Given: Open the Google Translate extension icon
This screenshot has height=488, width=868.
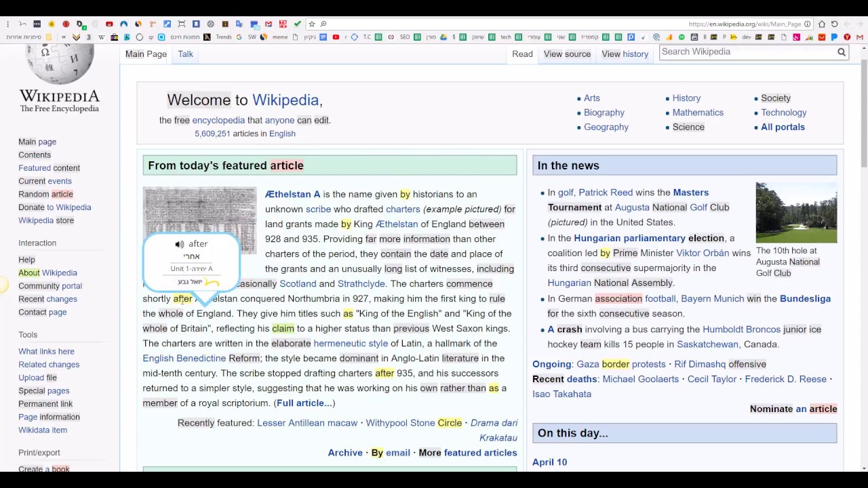Looking at the screenshot, I should pyautogui.click(x=239, y=24).
